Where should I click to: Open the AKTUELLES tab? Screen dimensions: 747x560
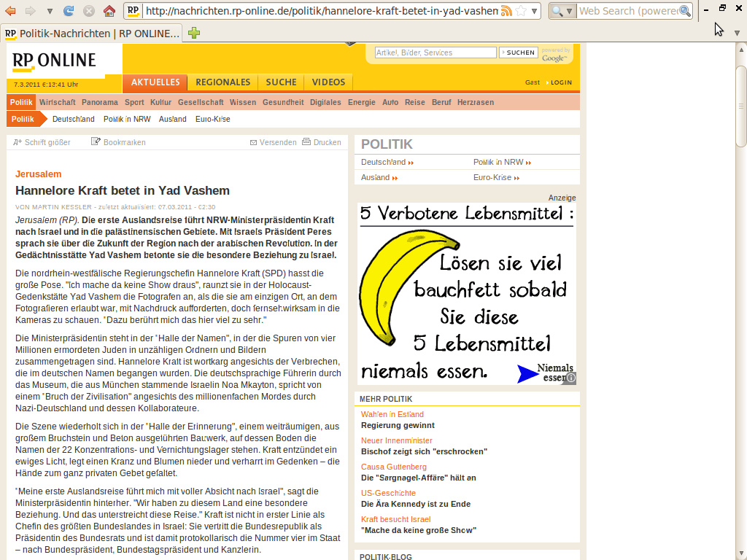pyautogui.click(x=155, y=82)
